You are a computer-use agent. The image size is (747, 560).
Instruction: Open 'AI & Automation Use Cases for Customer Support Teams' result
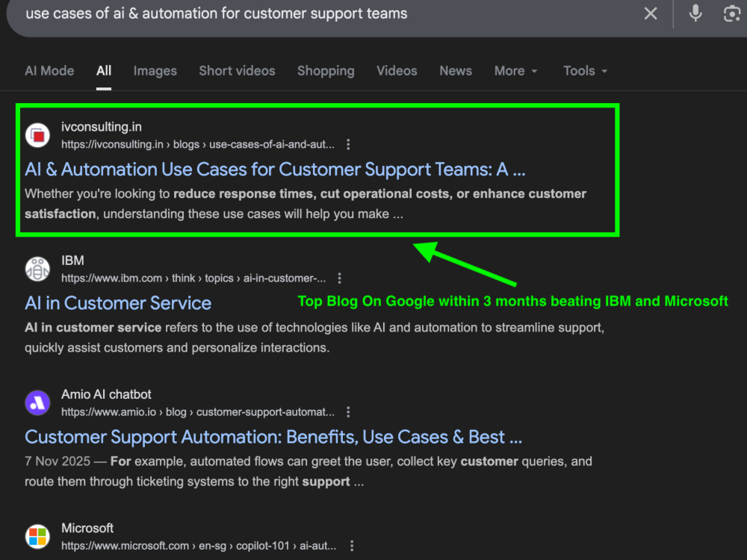pos(275,169)
